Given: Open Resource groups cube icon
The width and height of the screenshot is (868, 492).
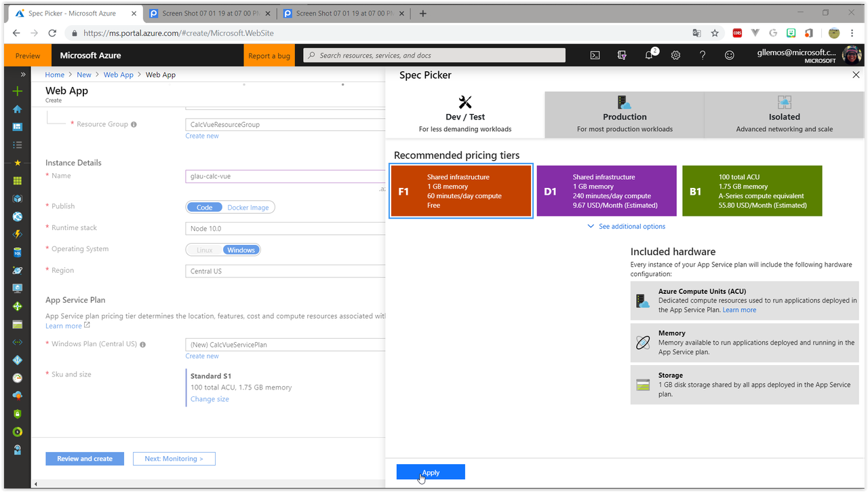Looking at the screenshot, I should point(18,199).
